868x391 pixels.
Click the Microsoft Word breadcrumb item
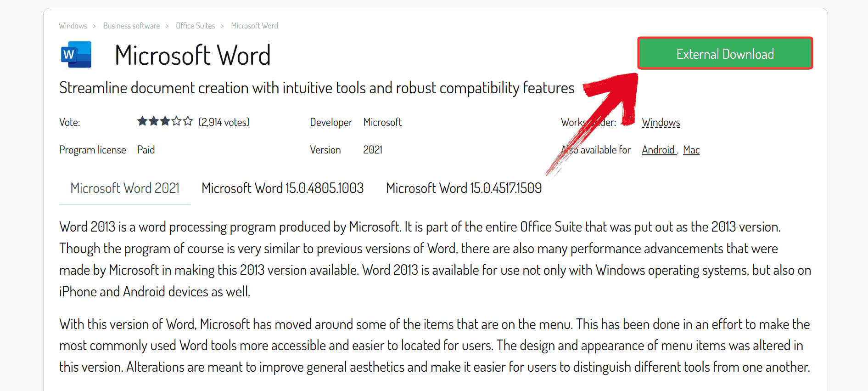255,26
